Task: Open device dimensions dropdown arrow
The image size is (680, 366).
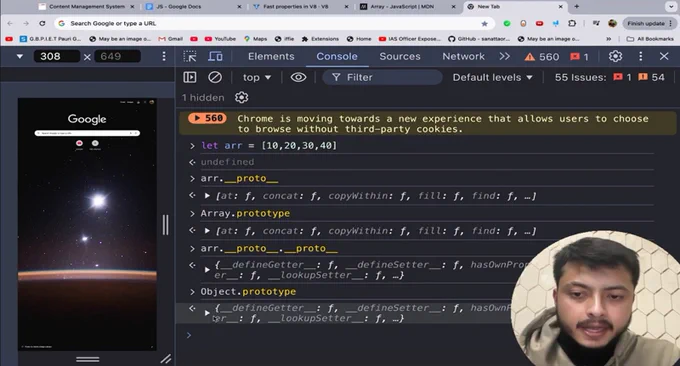Action: (x=20, y=56)
